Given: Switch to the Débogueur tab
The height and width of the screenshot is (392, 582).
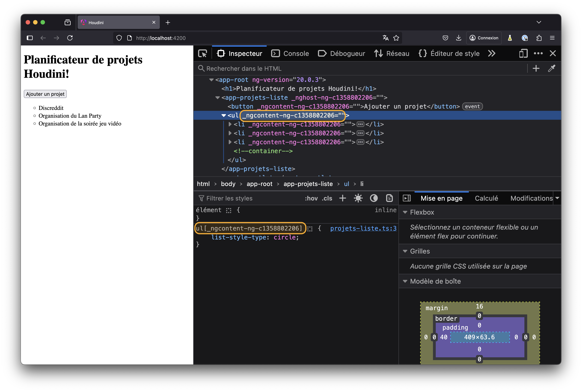Looking at the screenshot, I should point(341,53).
